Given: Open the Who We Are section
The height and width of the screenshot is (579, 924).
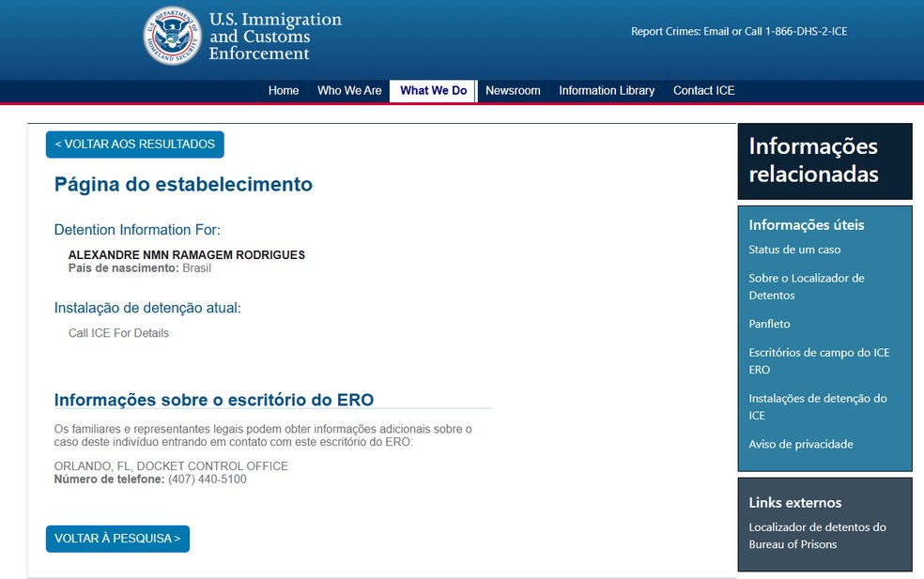Looking at the screenshot, I should [348, 90].
